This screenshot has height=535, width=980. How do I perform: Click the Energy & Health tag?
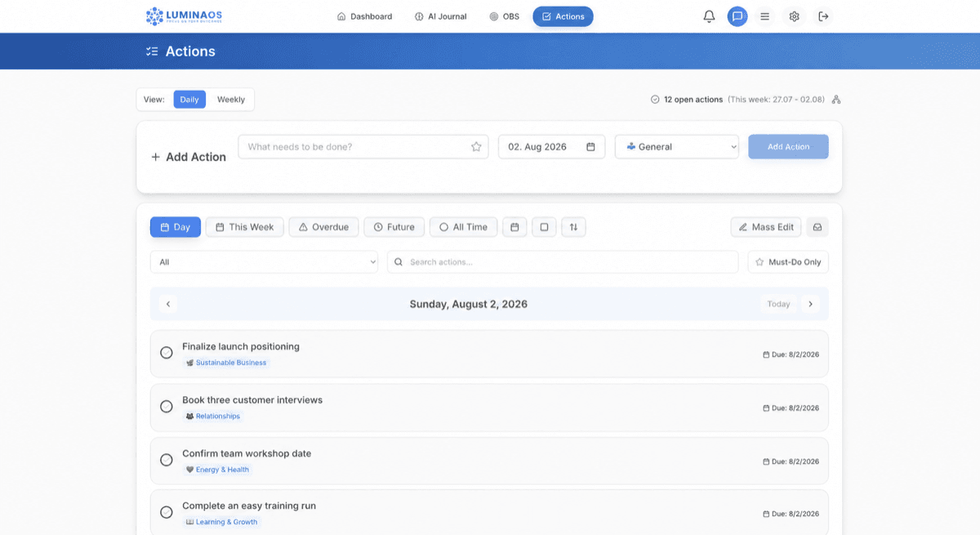pyautogui.click(x=217, y=470)
